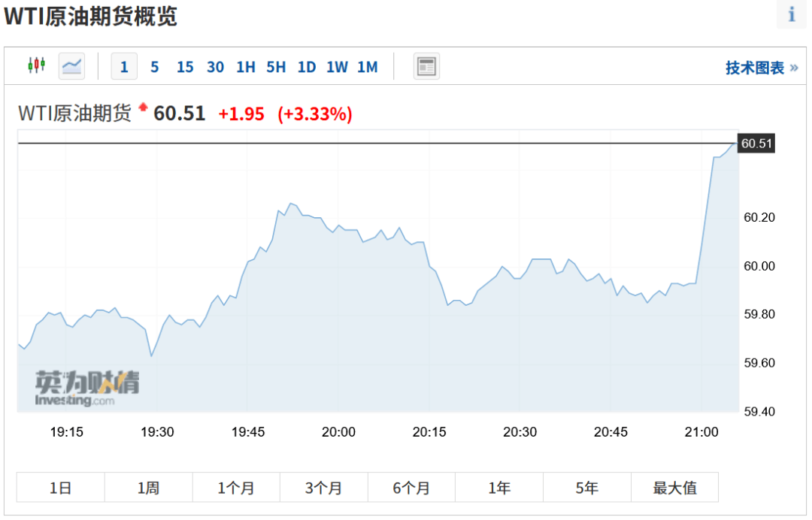Viewport: 812px width, 520px height.
Task: Choose the 30-minute interval
Action: [x=216, y=67]
